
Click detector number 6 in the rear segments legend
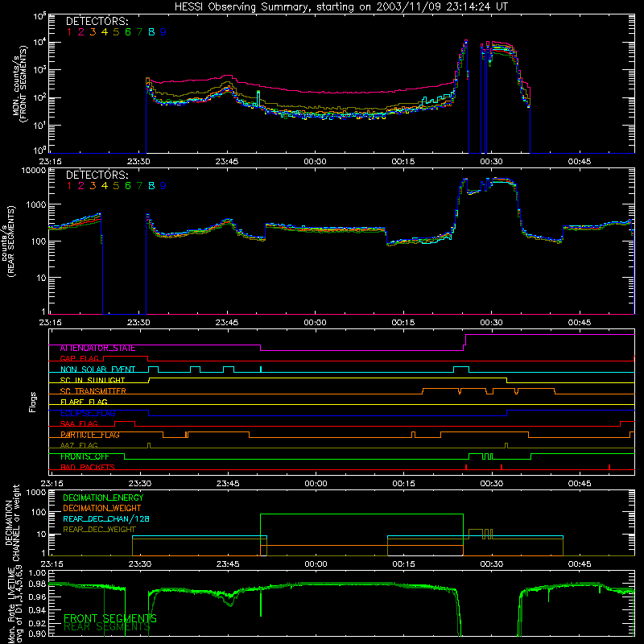click(128, 186)
